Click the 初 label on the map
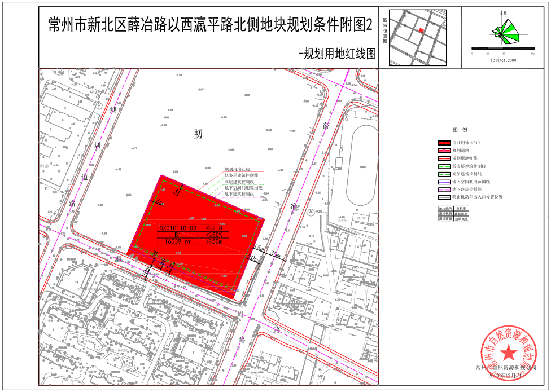551x392 pixels. click(x=198, y=134)
